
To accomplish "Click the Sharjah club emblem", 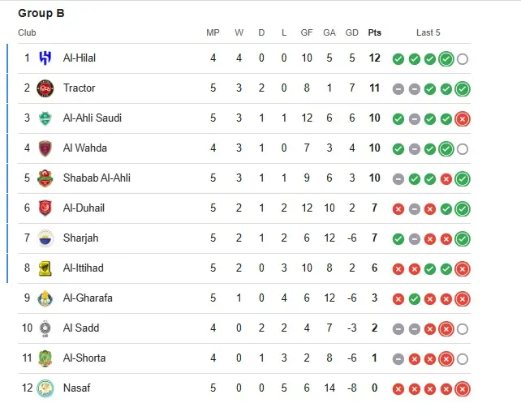I will pos(45,238).
